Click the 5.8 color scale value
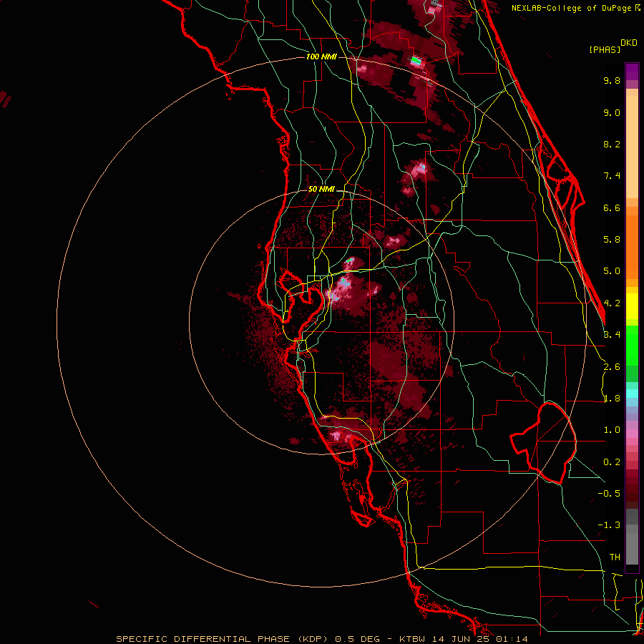644x644 pixels. tap(612, 240)
